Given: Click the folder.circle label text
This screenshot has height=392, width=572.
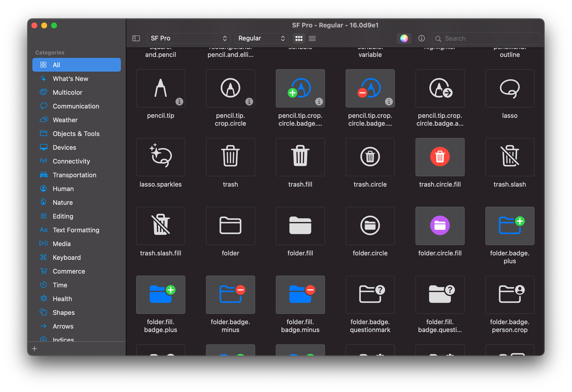Looking at the screenshot, I should point(370,253).
